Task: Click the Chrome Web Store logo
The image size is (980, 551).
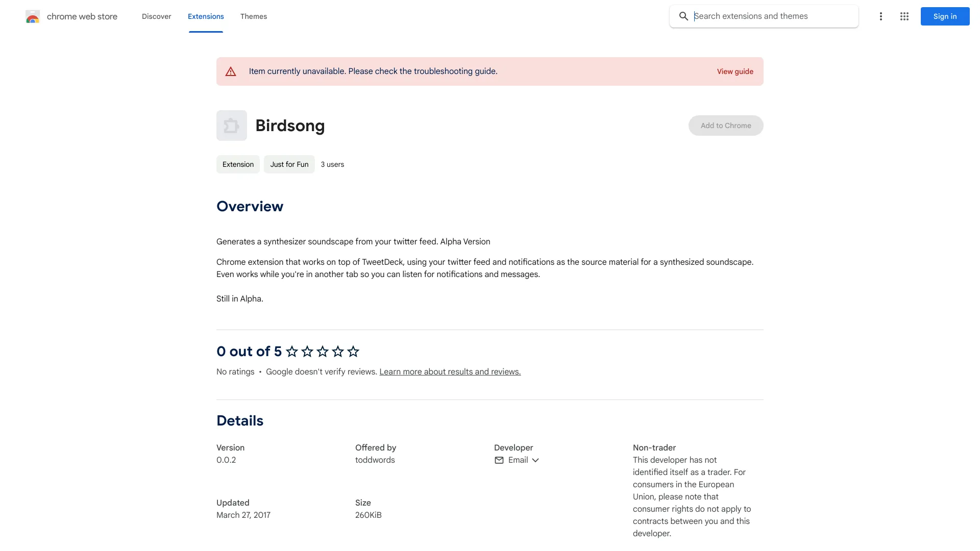Action: coord(71,16)
